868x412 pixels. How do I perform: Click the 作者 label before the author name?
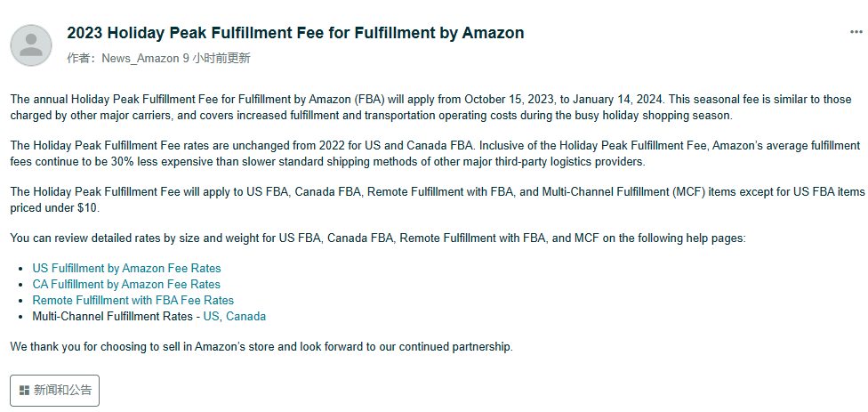click(x=81, y=58)
